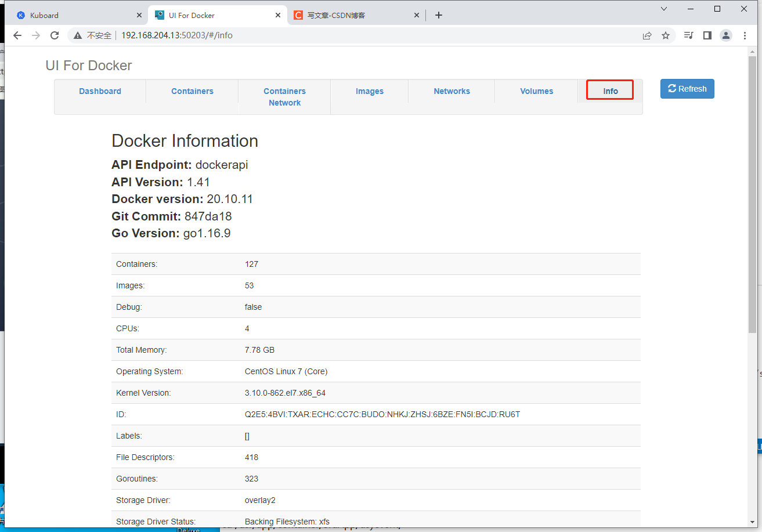Bookmark this page with the star icon
This screenshot has height=532, width=762.
click(x=666, y=35)
